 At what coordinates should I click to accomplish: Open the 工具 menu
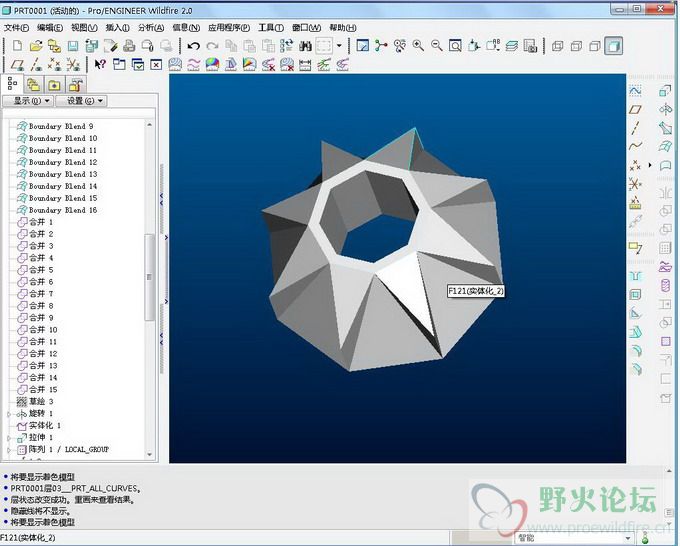[x=271, y=28]
